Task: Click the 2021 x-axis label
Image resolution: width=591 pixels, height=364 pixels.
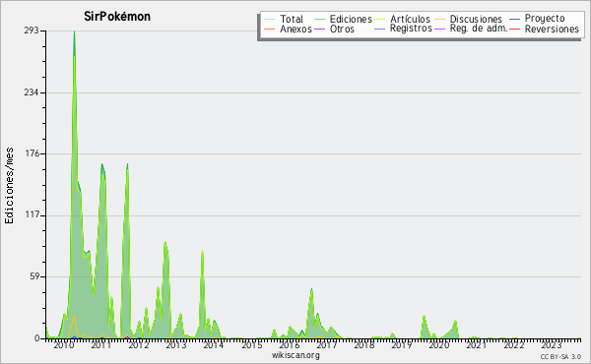Action: click(477, 344)
